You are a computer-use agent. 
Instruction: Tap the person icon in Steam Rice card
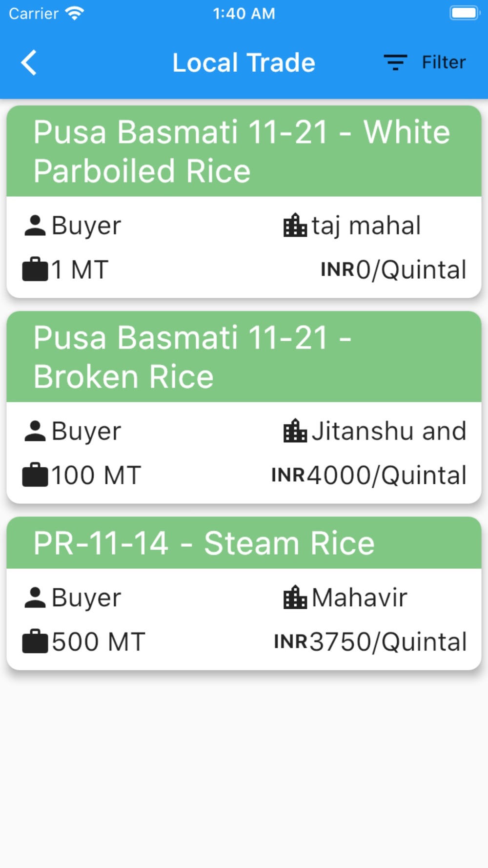(35, 598)
